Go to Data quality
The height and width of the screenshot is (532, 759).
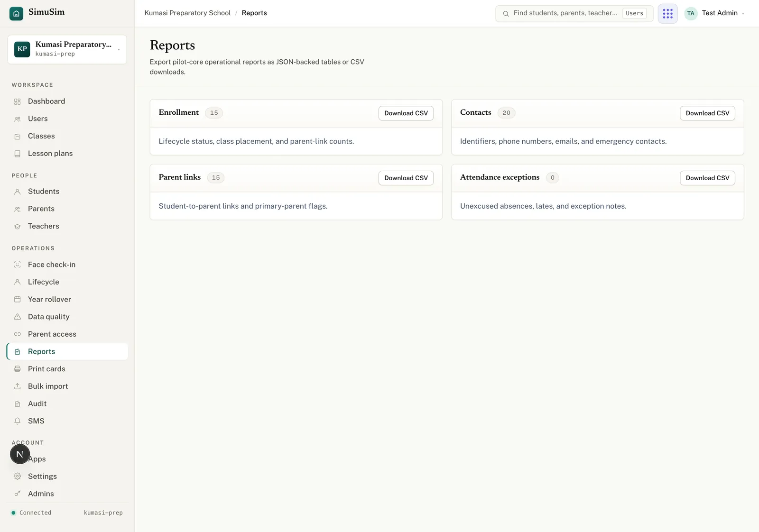(67, 317)
